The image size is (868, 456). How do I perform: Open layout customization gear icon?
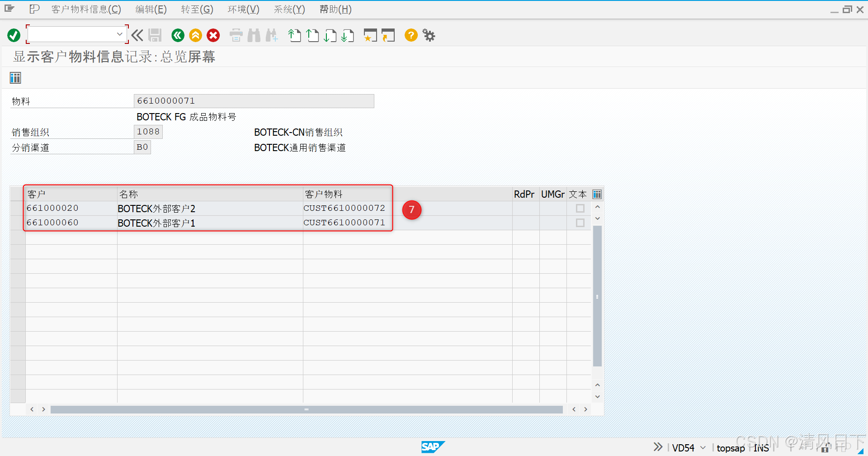point(428,35)
